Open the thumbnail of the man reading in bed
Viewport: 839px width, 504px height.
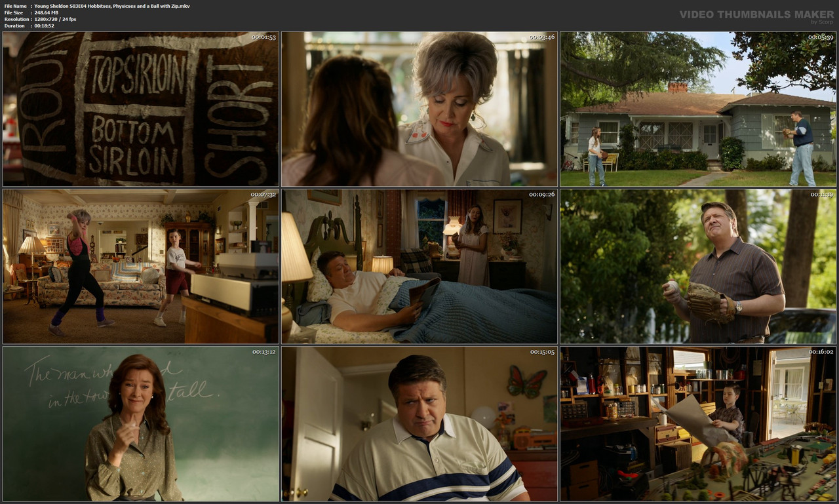[x=419, y=266]
